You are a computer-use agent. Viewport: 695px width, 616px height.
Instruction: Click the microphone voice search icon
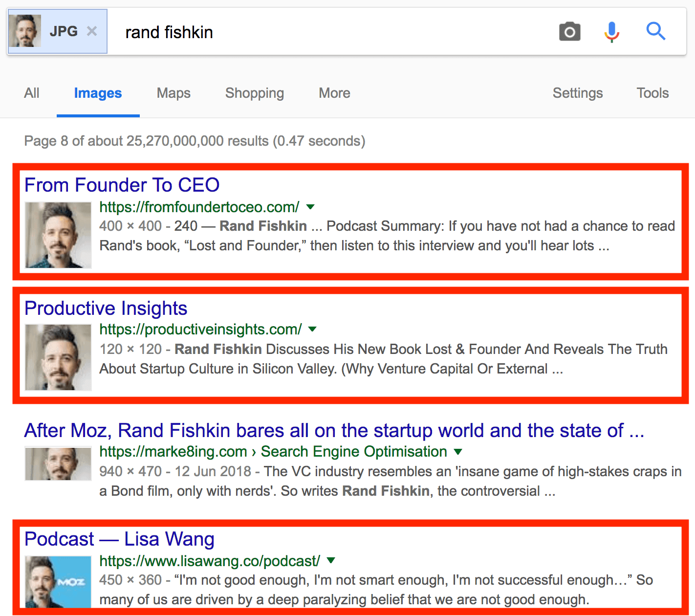pyautogui.click(x=611, y=32)
